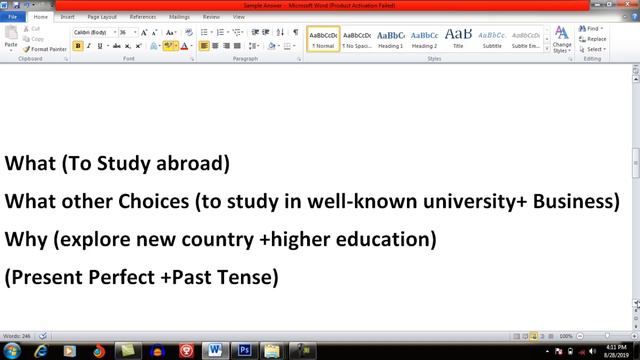Open the Font name dropdown
Image resolution: width=640 pixels, height=360 pixels.
coord(115,32)
